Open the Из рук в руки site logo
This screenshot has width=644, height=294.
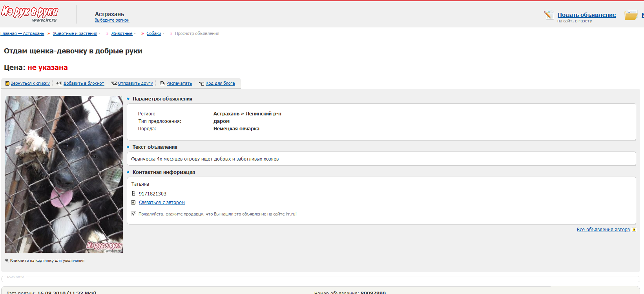(x=30, y=14)
